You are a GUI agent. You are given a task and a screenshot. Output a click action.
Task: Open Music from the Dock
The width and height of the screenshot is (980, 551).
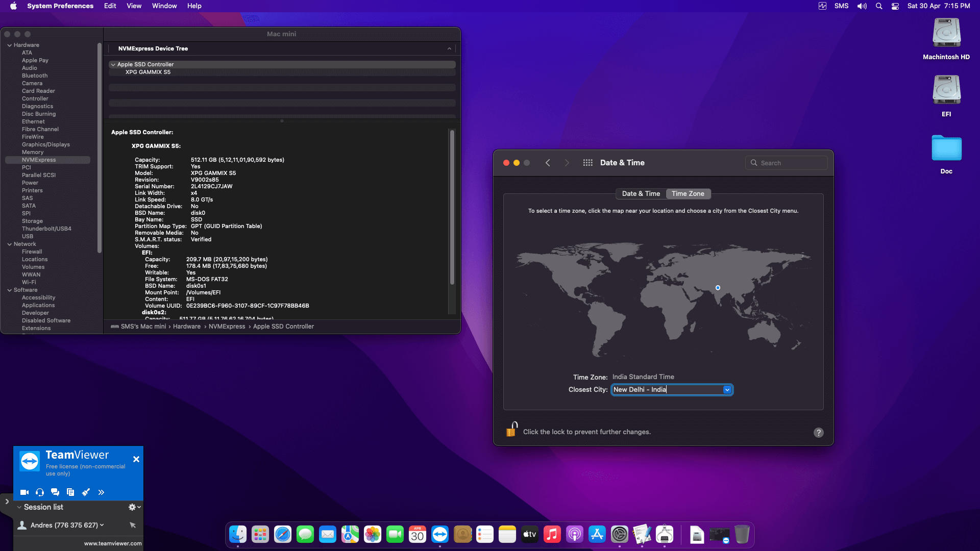552,534
